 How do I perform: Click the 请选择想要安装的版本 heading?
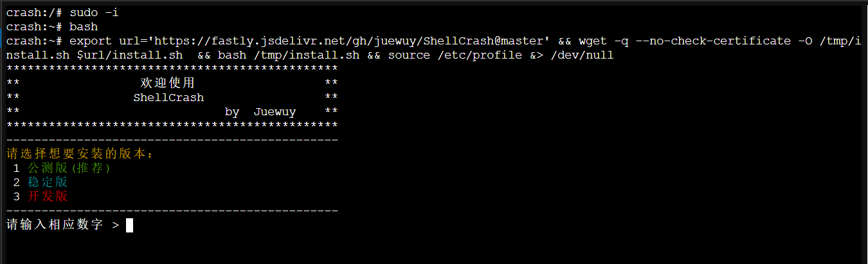tap(81, 154)
